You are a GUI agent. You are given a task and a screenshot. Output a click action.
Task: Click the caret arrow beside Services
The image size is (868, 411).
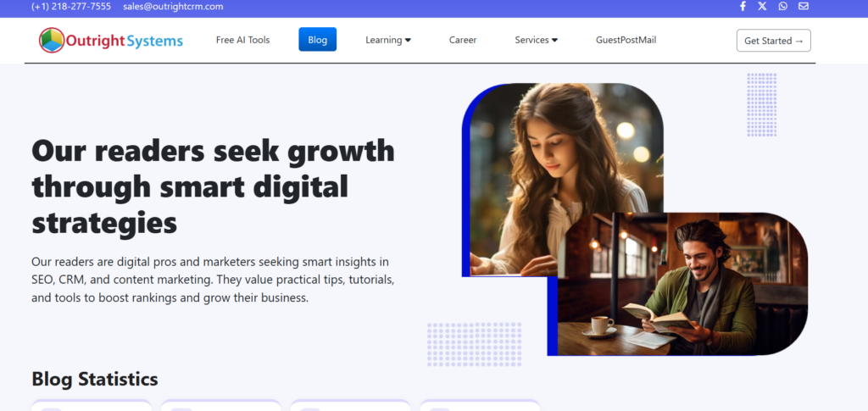pyautogui.click(x=554, y=41)
